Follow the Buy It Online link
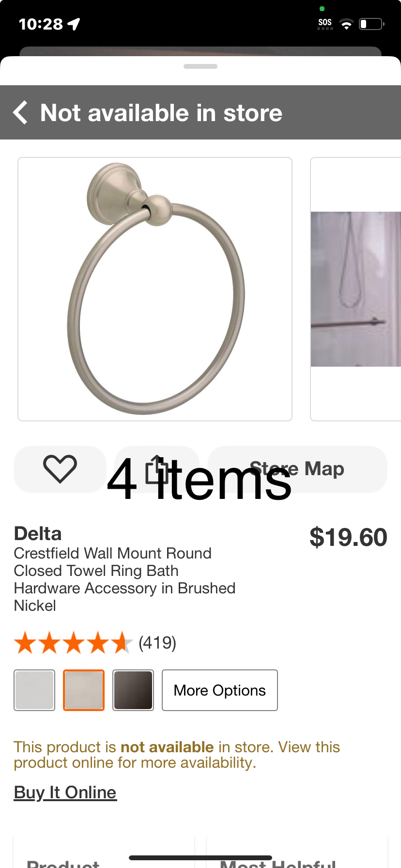 point(65,792)
